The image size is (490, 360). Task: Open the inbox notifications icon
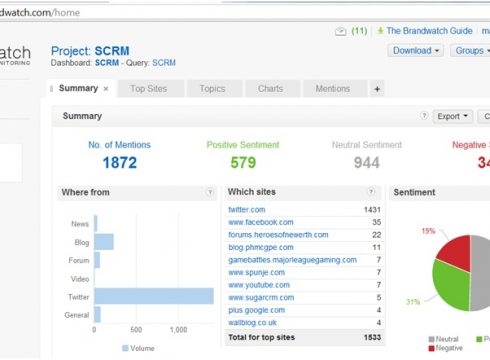point(340,31)
